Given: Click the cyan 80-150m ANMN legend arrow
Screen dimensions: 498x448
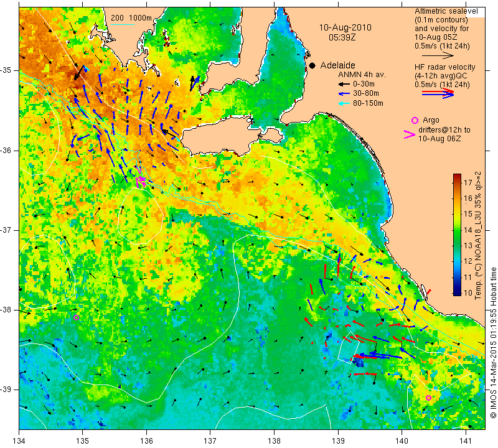Looking at the screenshot, I should (x=344, y=103).
